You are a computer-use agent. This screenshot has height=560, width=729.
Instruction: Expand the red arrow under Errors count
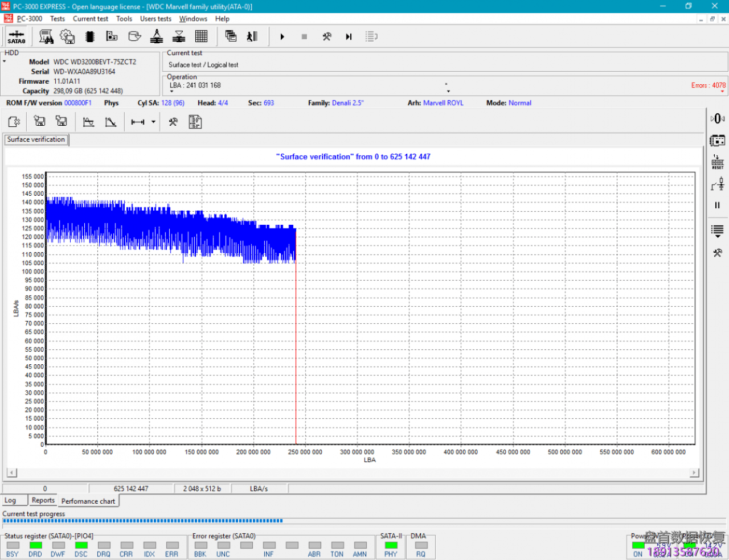click(722, 92)
